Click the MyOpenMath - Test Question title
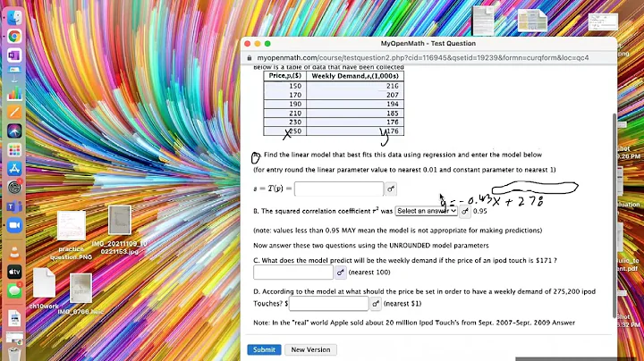This screenshot has width=644, height=361. pyautogui.click(x=428, y=44)
